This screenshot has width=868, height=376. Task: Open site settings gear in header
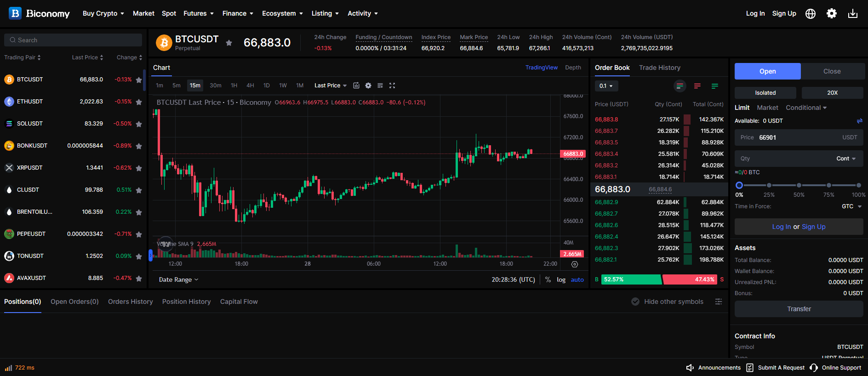[832, 13]
